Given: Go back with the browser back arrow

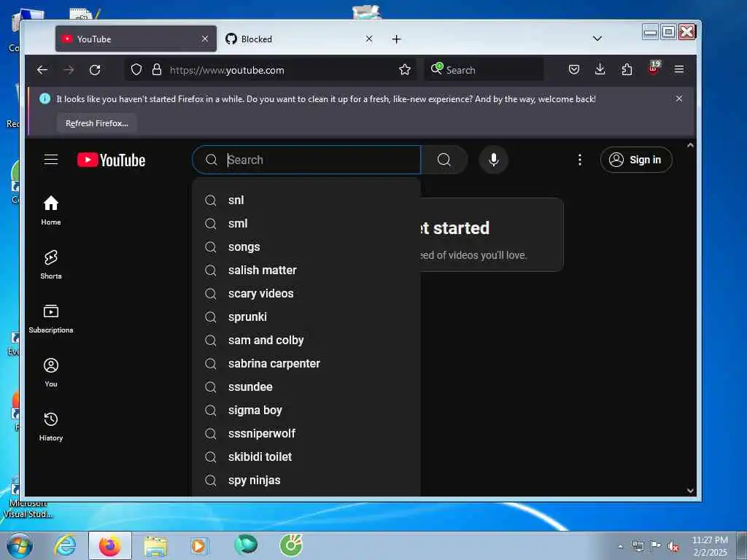Looking at the screenshot, I should point(42,70).
